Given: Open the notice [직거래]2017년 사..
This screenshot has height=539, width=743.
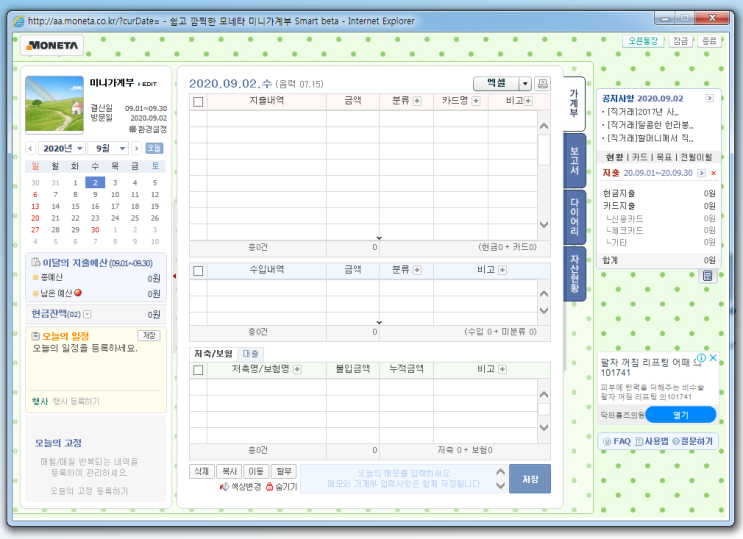Looking at the screenshot, I should click(643, 112).
